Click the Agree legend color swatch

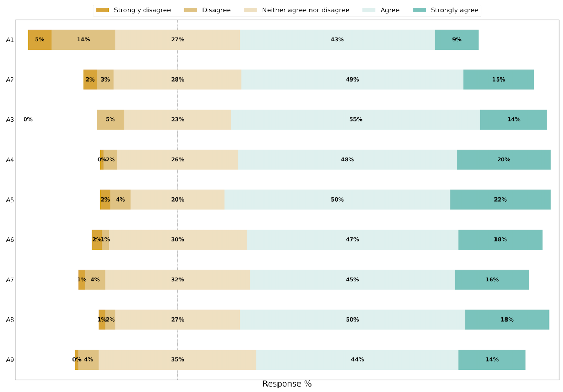369,10
